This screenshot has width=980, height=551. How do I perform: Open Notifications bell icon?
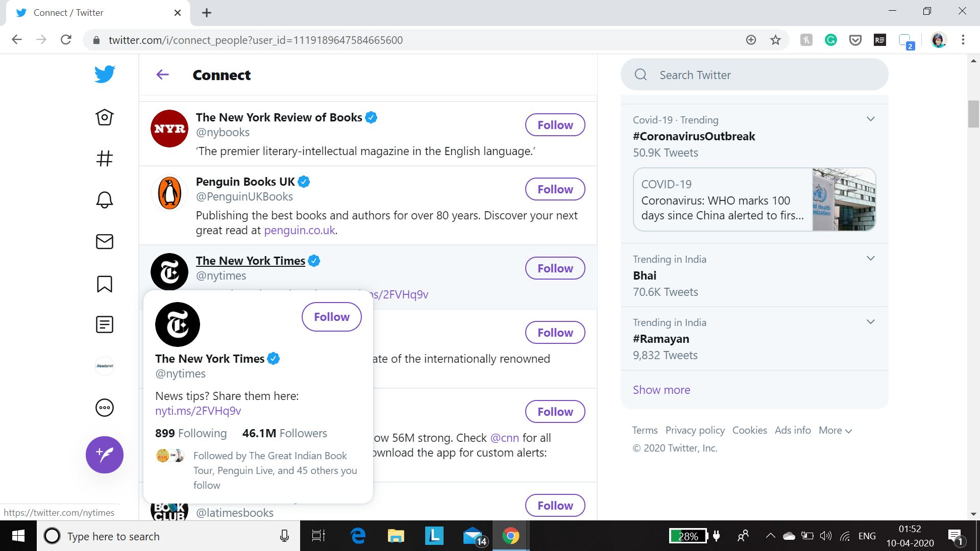(x=104, y=200)
